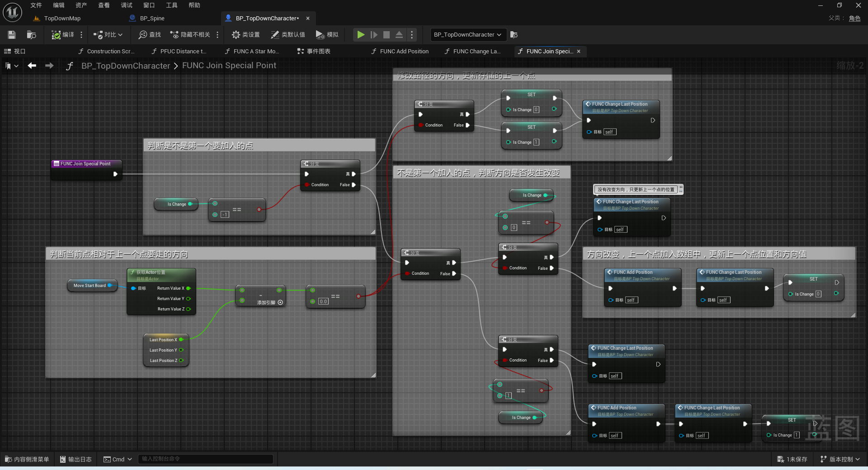Click BP_TopDownCharacter breadcrumb link
Image resolution: width=868 pixels, height=470 pixels.
(126, 66)
